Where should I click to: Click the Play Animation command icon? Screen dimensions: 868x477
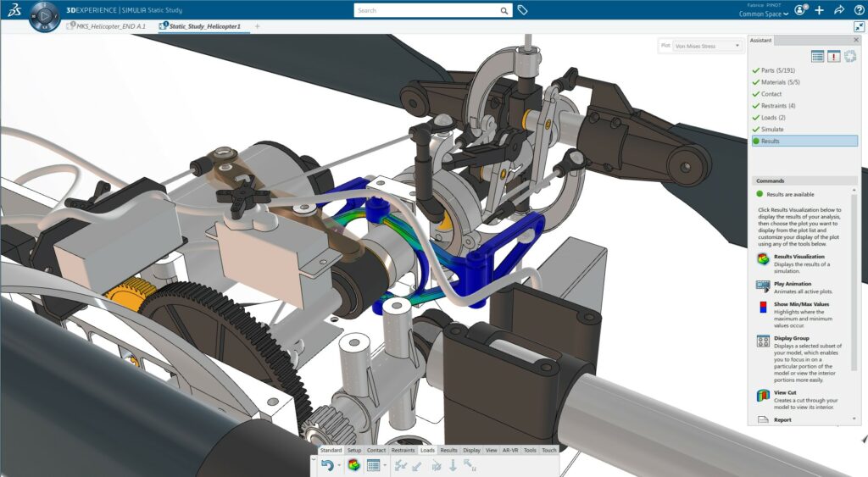pyautogui.click(x=763, y=287)
